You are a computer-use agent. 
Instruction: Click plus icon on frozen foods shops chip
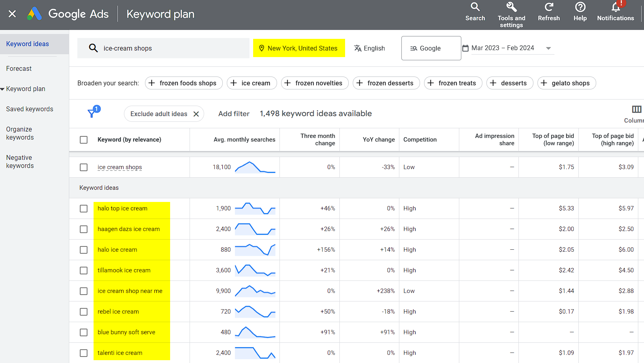[152, 83]
